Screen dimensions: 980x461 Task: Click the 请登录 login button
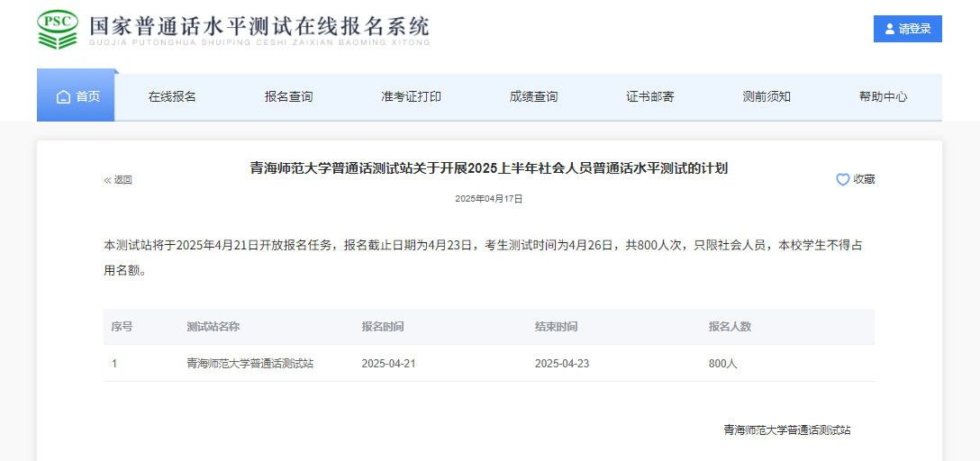click(908, 29)
